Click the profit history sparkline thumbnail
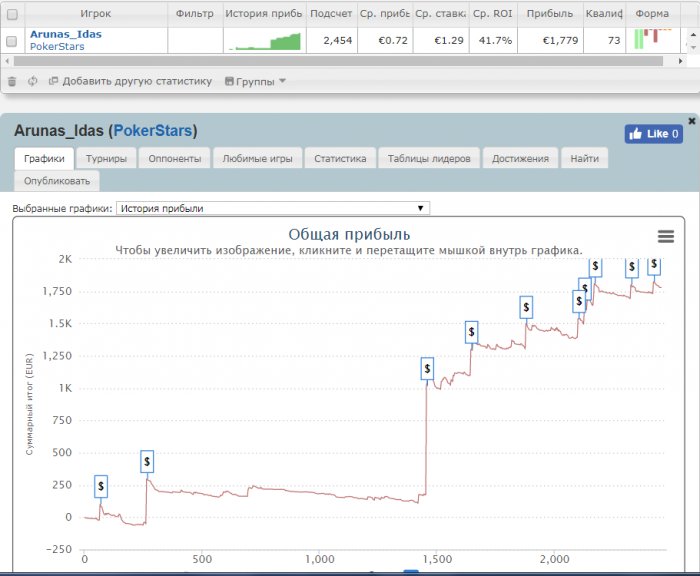Image resolution: width=700 pixels, height=576 pixels. pos(263,41)
